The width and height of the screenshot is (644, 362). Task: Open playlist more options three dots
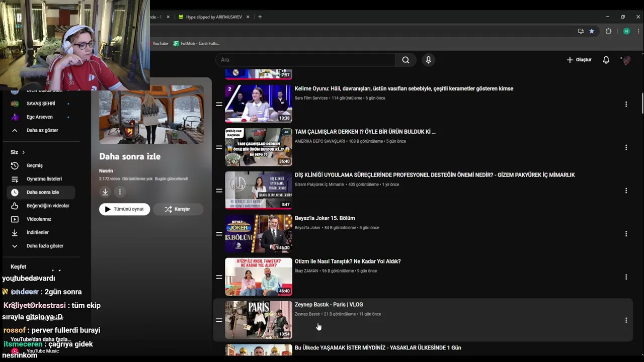click(x=120, y=192)
